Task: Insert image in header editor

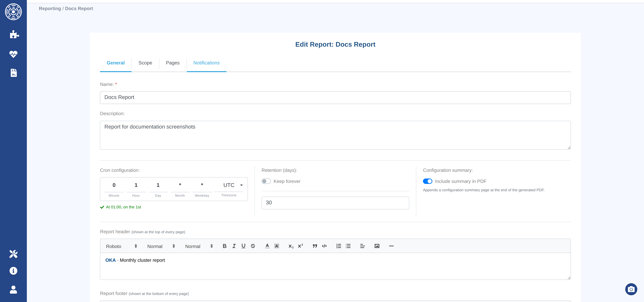Action: [x=377, y=246]
